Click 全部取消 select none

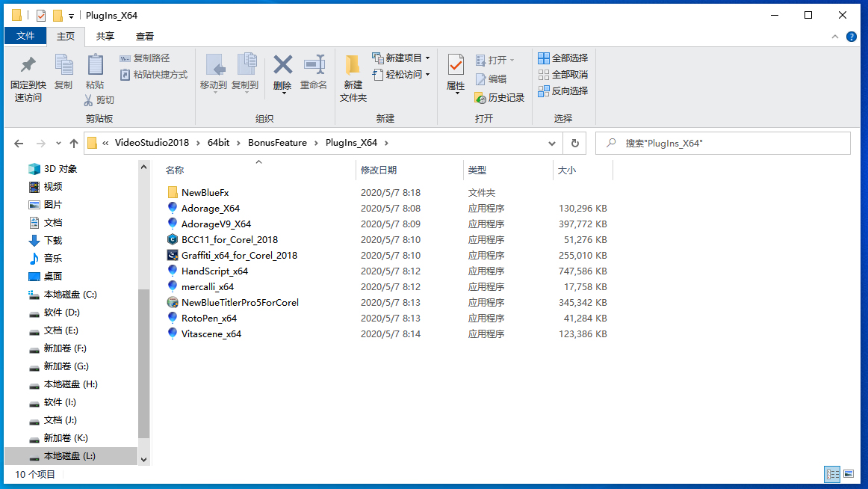click(x=563, y=75)
